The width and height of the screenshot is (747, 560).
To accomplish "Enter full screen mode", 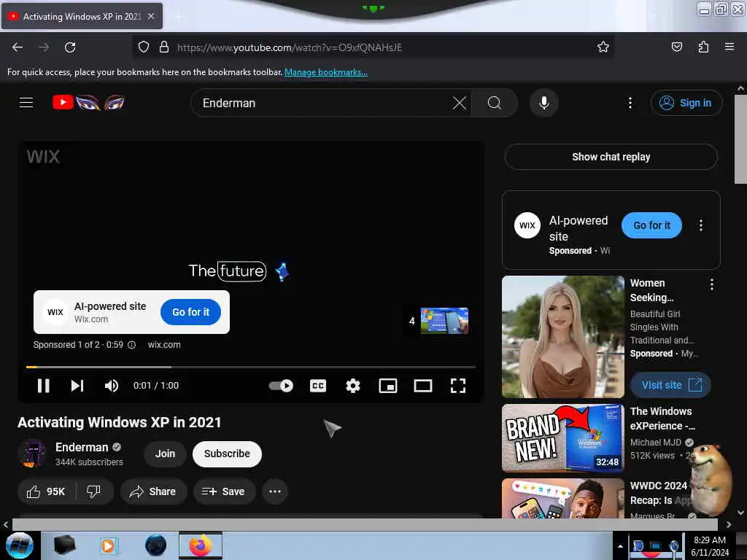I will coord(458,386).
